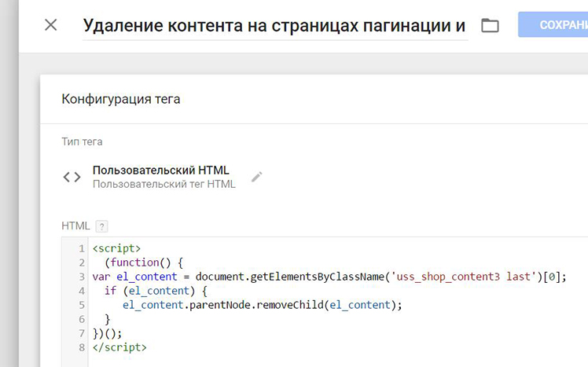Screen dimensions: 588x367
Task: Place cursor on the opening <script> line
Action: 116,248
